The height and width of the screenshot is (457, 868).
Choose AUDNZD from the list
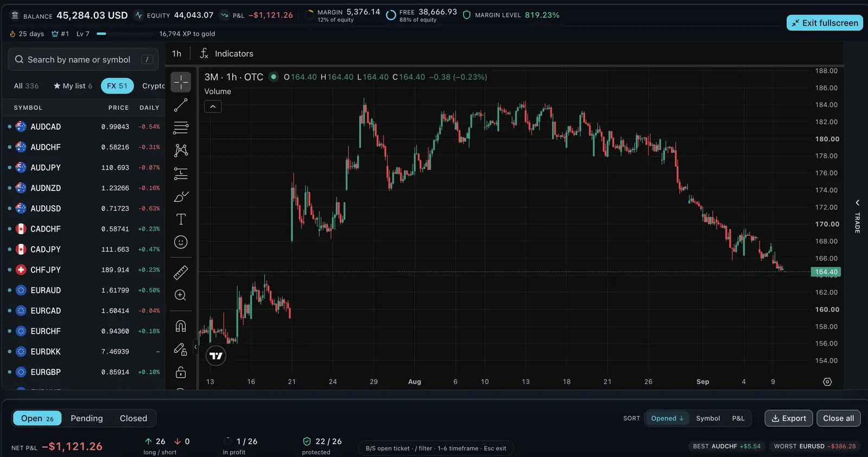(84, 188)
